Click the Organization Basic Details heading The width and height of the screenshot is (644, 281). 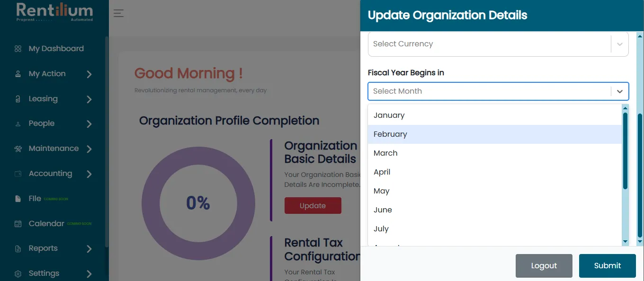pyautogui.click(x=321, y=152)
